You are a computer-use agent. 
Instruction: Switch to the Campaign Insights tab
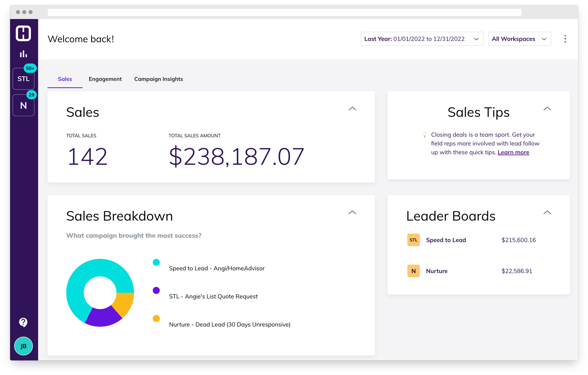coord(158,79)
